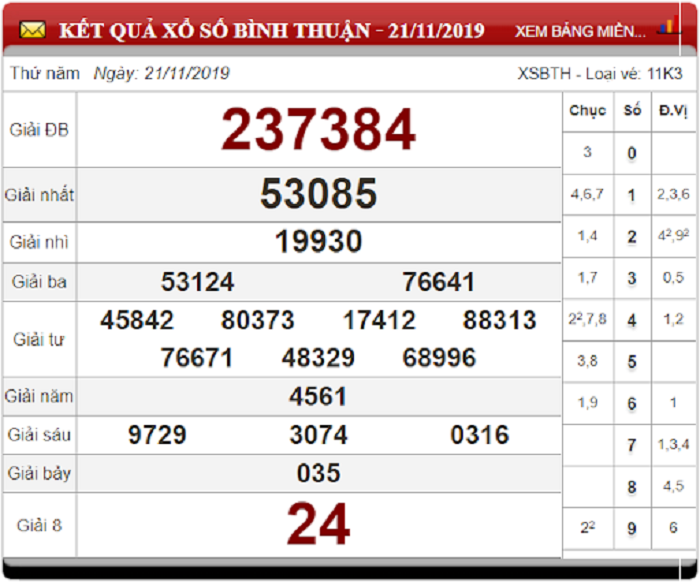Select fourth prize number 48329
700x582 pixels.
coord(318,358)
